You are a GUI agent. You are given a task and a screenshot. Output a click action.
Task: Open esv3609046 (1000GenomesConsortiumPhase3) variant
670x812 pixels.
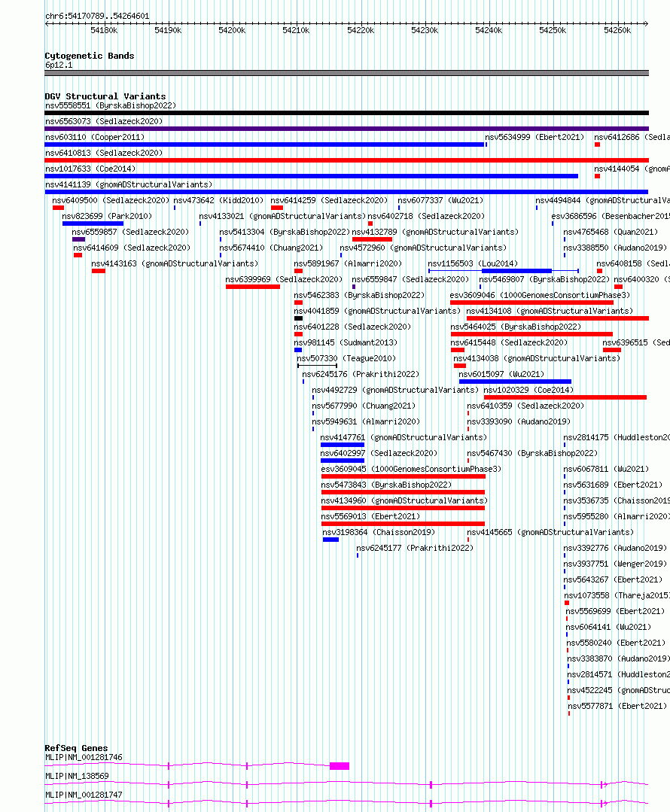(x=540, y=295)
